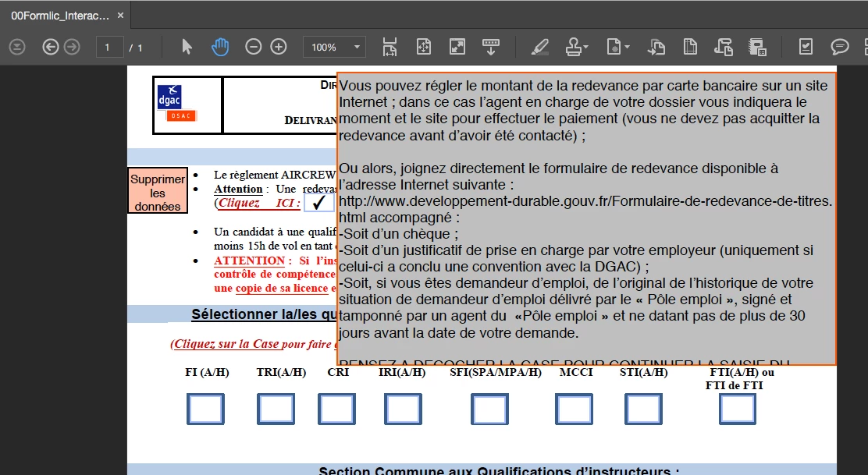The height and width of the screenshot is (475, 868).
Task: Click the dgac DSAC logo
Action: coord(176,103)
